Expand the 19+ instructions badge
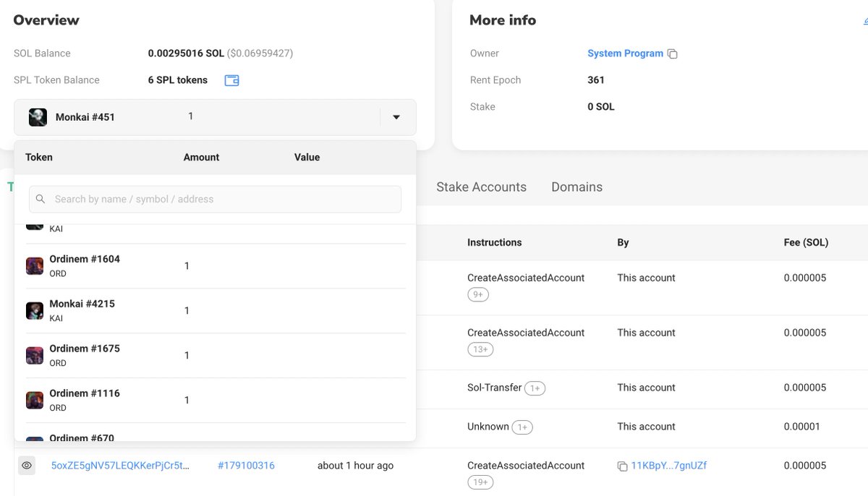This screenshot has width=868, height=496. coord(480,482)
